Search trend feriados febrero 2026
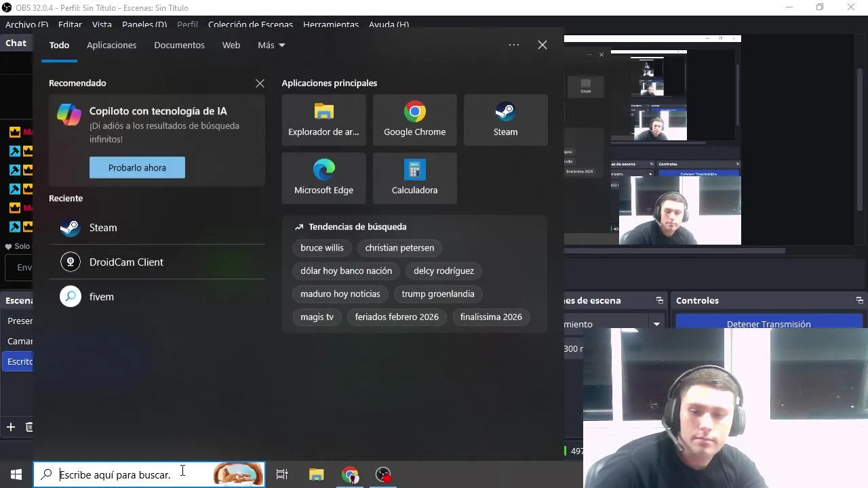The image size is (868, 488). point(397,317)
